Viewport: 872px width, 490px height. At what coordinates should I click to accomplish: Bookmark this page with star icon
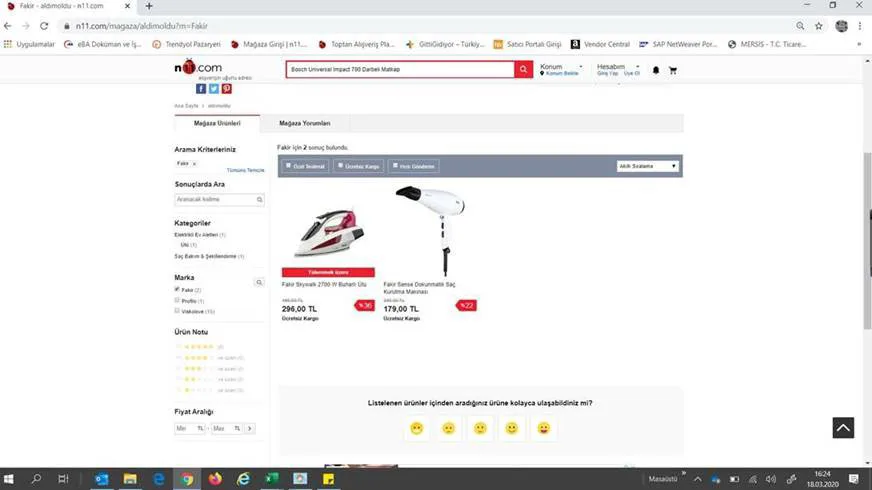point(819,26)
